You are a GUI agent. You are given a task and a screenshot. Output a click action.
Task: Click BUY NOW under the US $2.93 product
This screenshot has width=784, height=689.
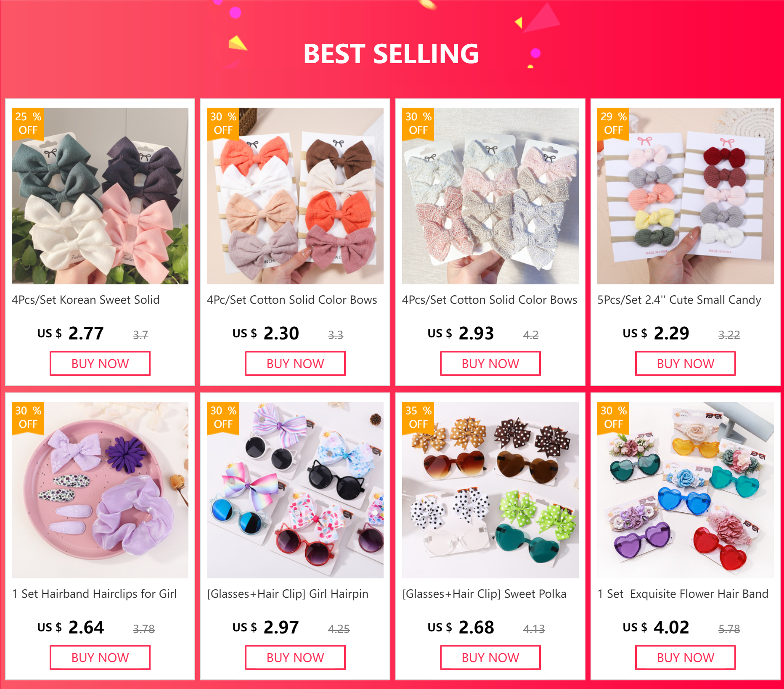pyautogui.click(x=490, y=363)
